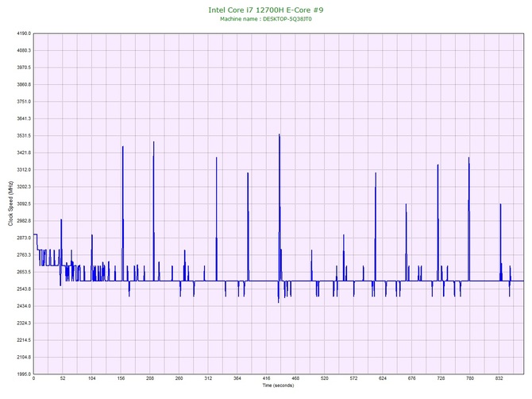
Task: Click the 624 tick on the time axis
Action: 383,378
